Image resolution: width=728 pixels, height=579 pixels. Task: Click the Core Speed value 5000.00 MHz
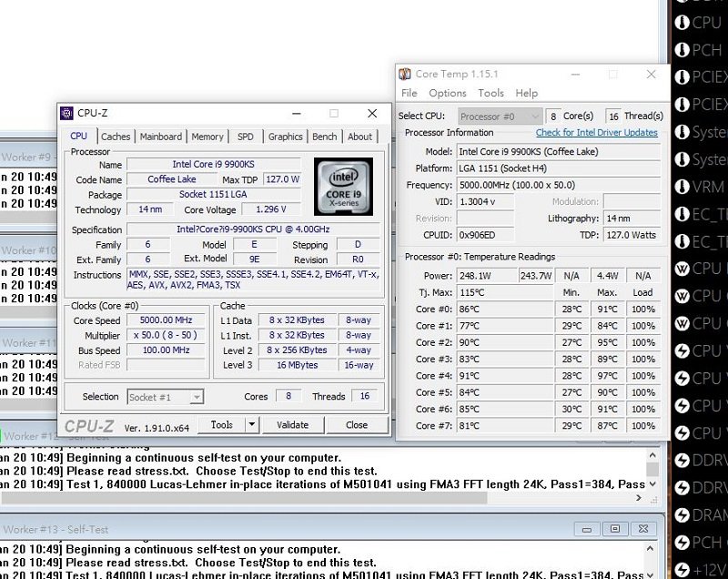tap(166, 320)
